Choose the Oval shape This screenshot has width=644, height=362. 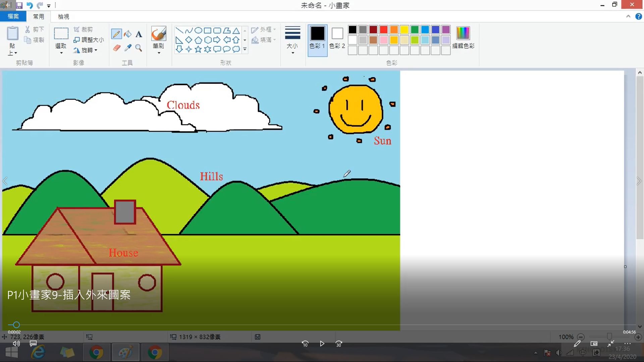[198, 31]
